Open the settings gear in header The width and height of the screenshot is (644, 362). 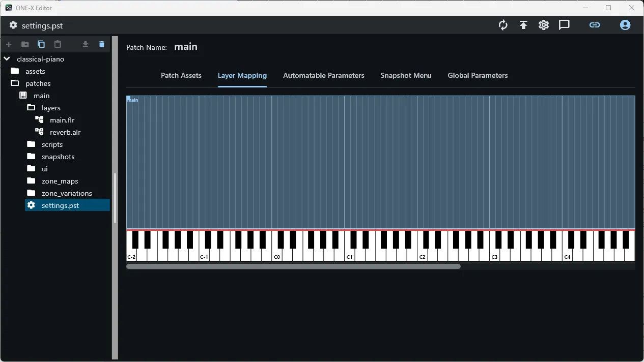pyautogui.click(x=544, y=25)
